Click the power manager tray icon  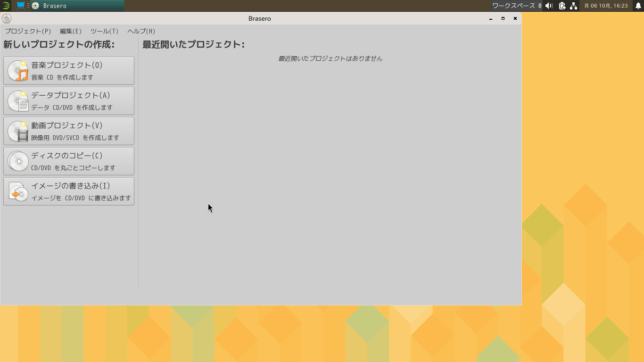tap(562, 6)
